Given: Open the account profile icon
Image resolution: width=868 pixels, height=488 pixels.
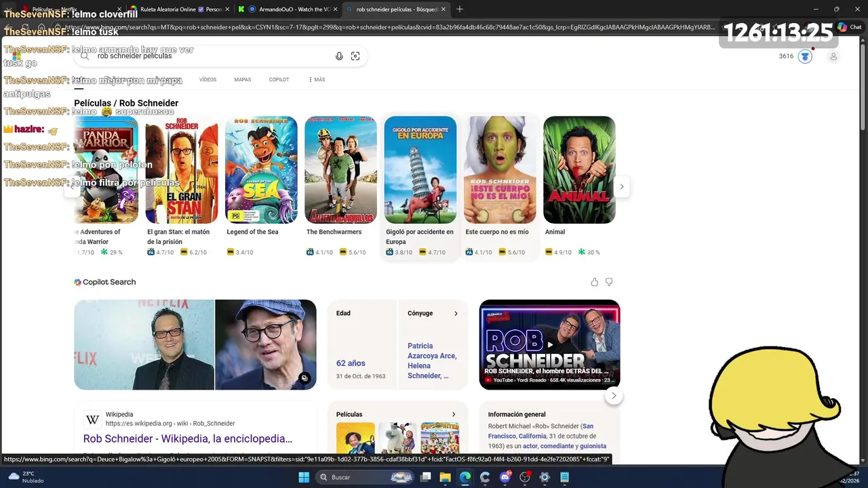Looking at the screenshot, I should (x=833, y=56).
